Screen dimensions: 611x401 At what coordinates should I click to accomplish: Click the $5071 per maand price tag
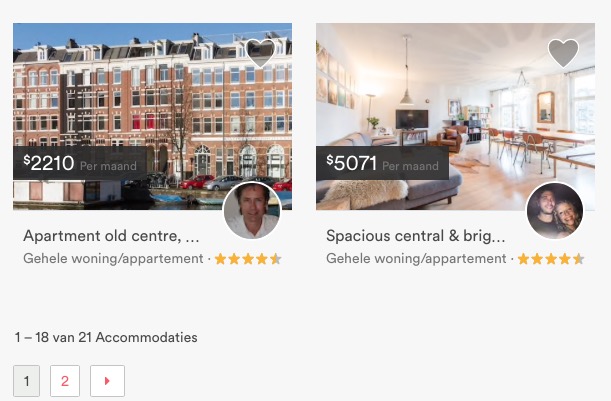pyautogui.click(x=382, y=163)
